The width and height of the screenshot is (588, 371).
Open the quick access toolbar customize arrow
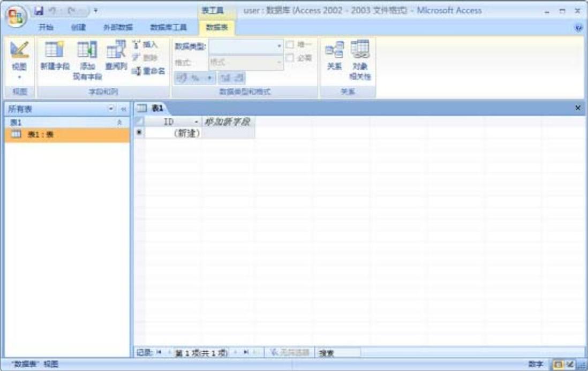point(96,11)
